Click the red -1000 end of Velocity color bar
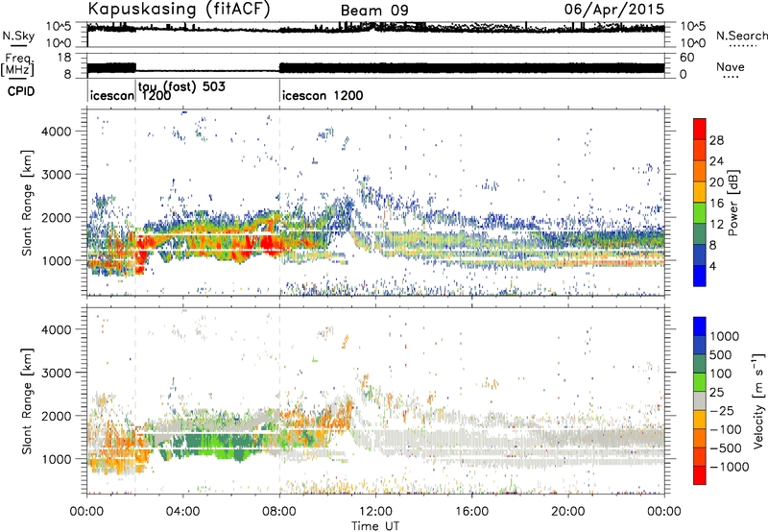This screenshot has height=532, width=768. [700, 475]
